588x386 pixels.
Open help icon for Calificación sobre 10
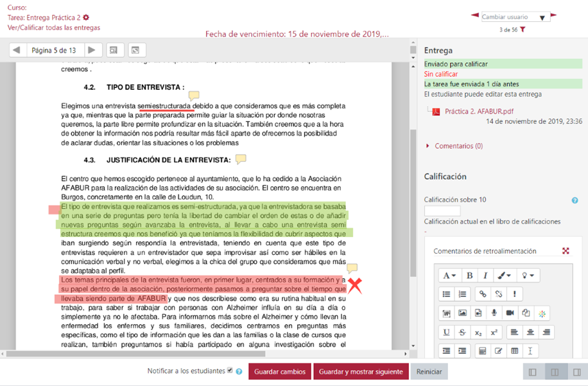575,200
